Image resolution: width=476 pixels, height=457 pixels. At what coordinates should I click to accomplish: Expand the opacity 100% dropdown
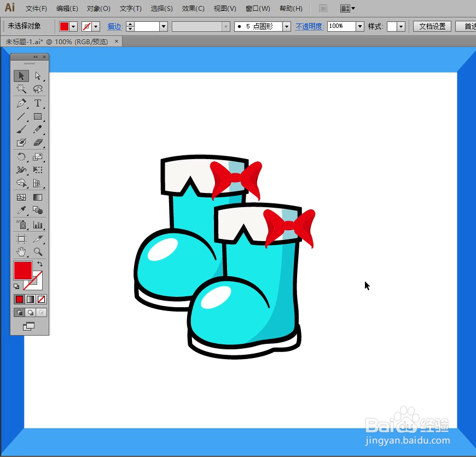coord(359,26)
